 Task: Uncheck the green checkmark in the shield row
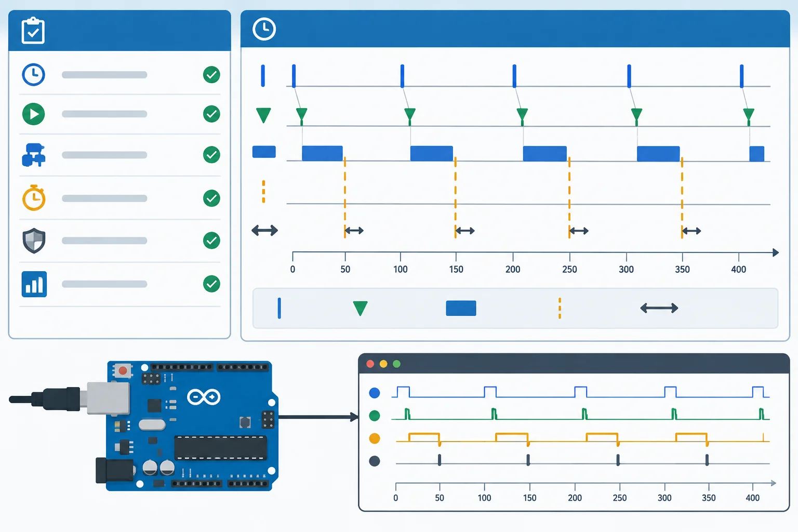(x=211, y=241)
